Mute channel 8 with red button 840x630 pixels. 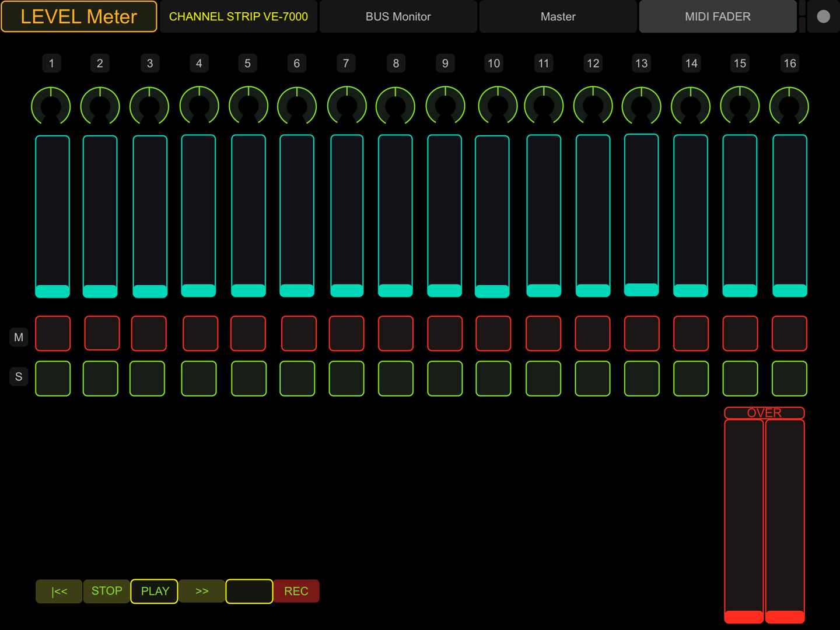395,334
